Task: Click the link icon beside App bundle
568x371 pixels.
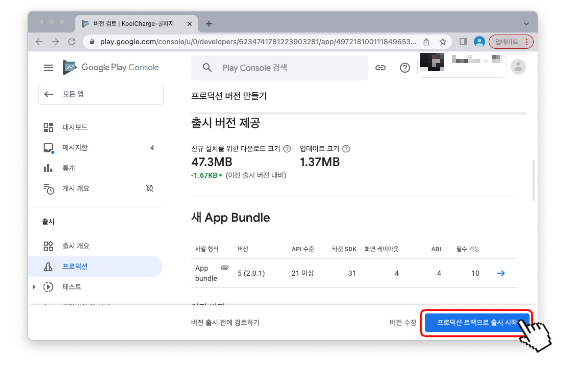Action: pos(225,268)
